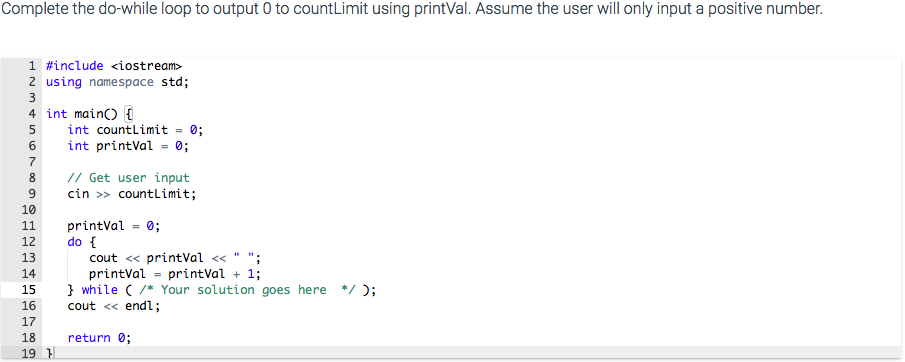Click the 'using namespace std;' line
Viewport: 905px width, 362px height.
(118, 81)
